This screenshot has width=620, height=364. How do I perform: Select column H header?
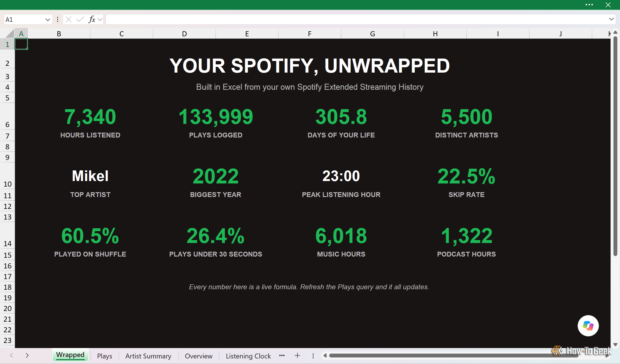tap(435, 34)
